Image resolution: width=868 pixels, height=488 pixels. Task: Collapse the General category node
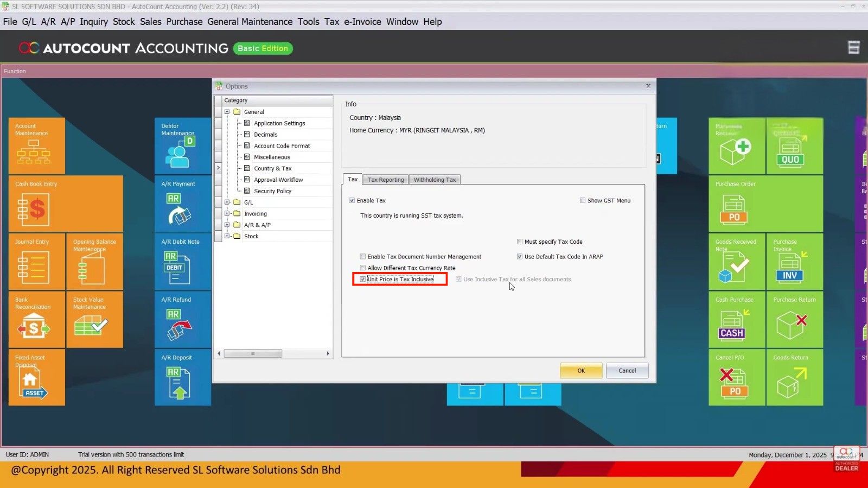coord(227,112)
